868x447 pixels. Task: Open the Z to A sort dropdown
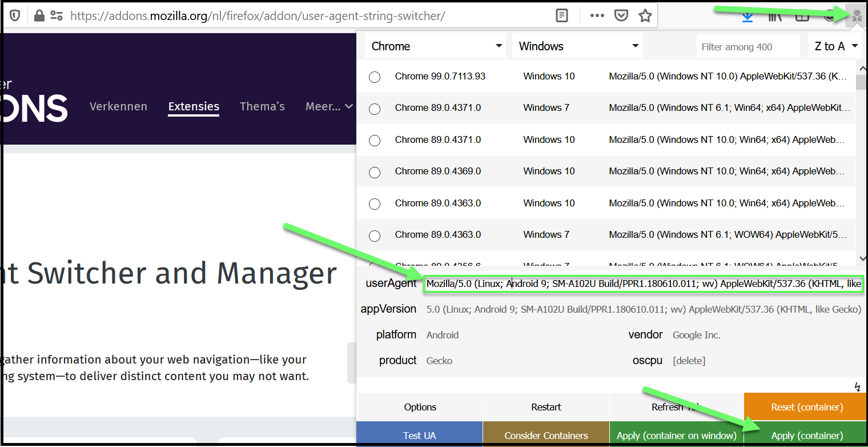point(836,46)
